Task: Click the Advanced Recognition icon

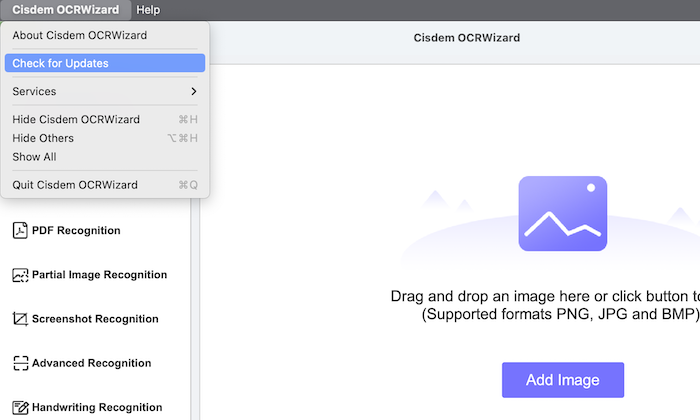Action: [x=20, y=364]
